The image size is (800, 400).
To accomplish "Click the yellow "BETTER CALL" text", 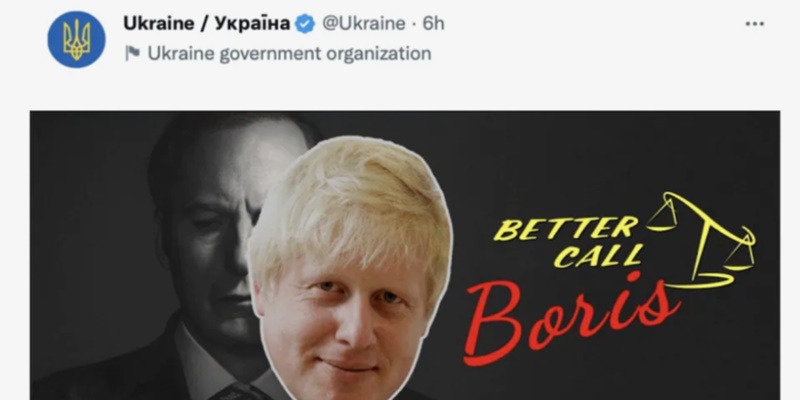I will [x=567, y=242].
